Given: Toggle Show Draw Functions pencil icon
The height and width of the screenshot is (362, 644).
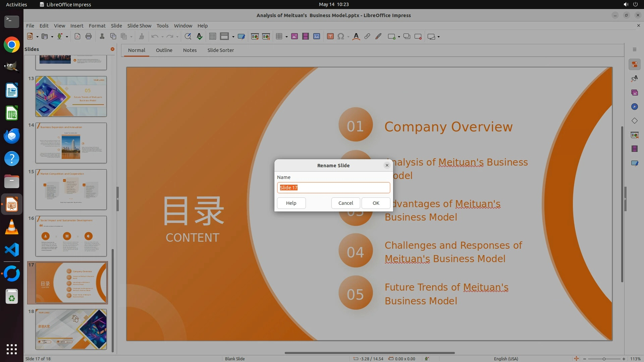Looking at the screenshot, I should click(x=378, y=37).
